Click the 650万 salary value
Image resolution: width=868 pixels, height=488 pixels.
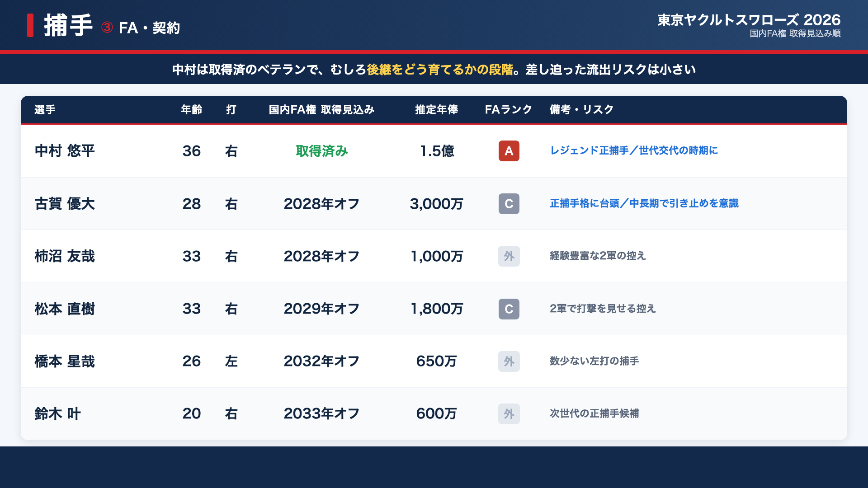tap(437, 361)
